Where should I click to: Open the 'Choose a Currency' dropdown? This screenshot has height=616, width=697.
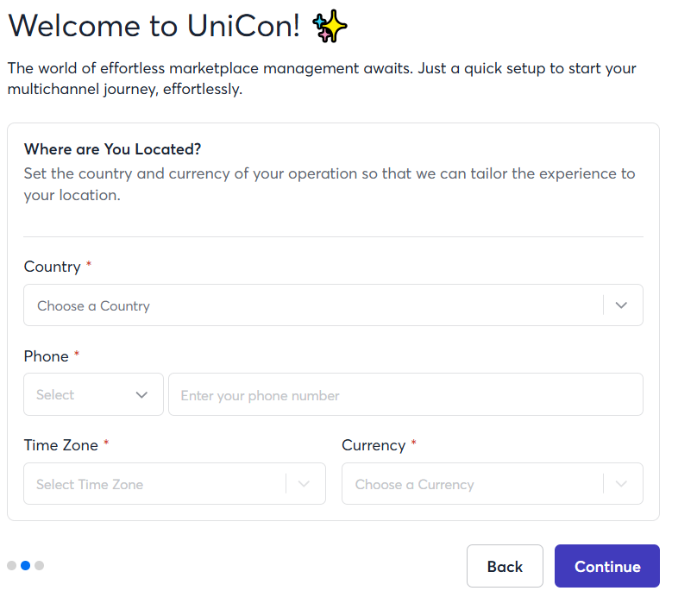470,484
